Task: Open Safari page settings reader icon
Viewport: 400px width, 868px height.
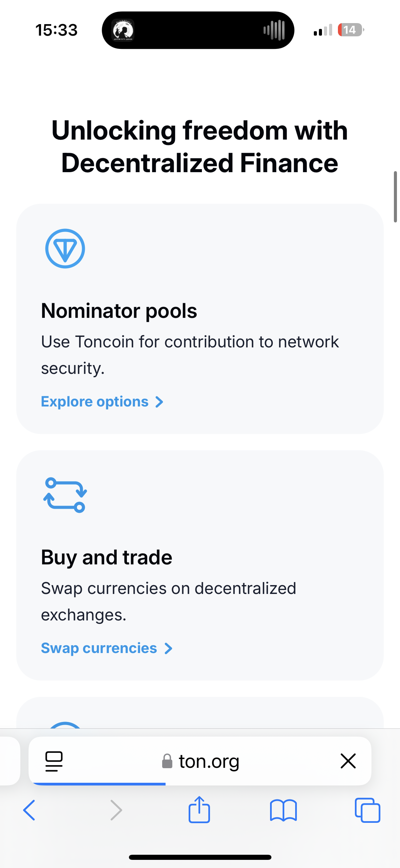Action: (x=54, y=761)
